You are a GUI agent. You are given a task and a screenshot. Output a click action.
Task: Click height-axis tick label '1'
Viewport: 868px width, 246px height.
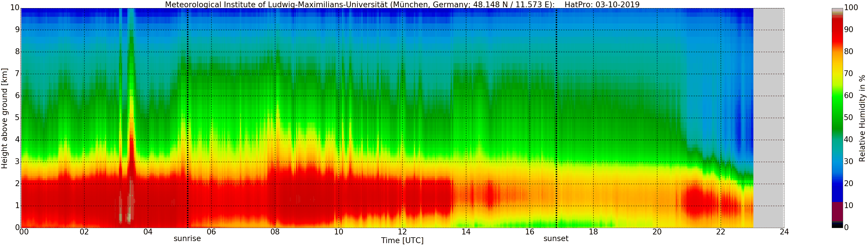click(18, 205)
